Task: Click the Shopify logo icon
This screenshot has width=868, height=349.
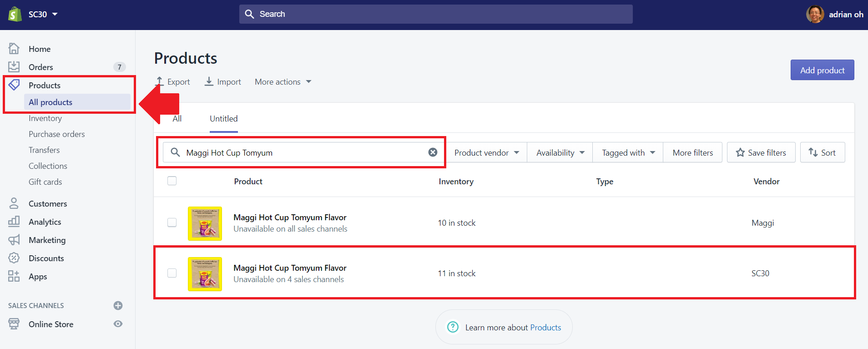Action: [15, 14]
